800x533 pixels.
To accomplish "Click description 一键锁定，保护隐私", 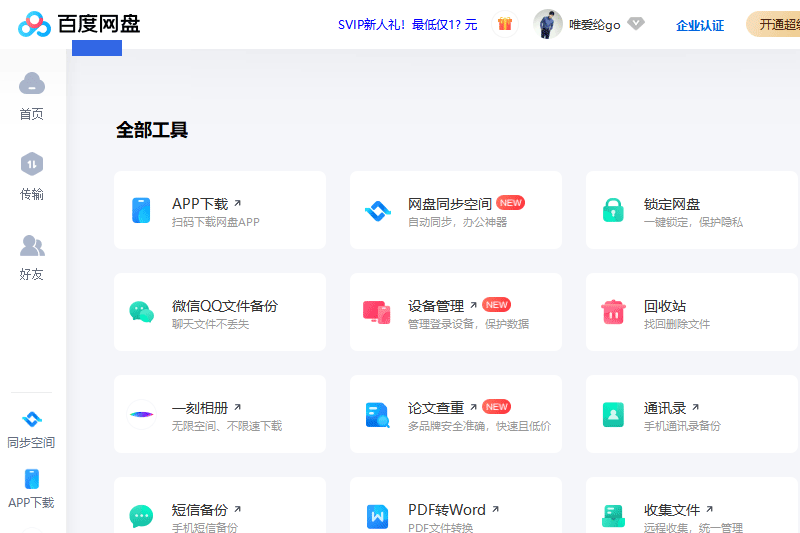I will 693,222.
